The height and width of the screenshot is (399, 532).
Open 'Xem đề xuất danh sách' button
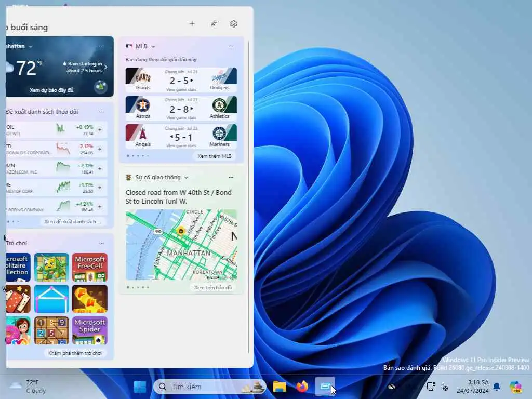point(72,221)
